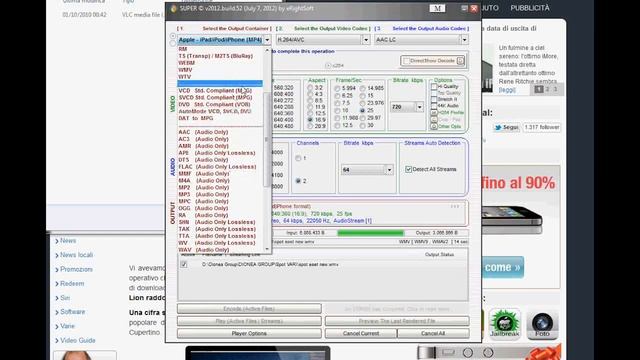
Task: Open the output container dropdown arrow
Action: pyautogui.click(x=267, y=40)
